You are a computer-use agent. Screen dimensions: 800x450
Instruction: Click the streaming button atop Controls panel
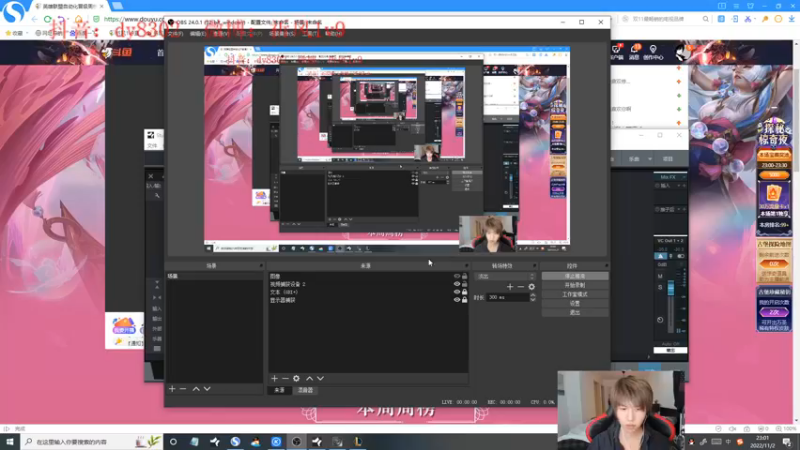[x=575, y=276]
